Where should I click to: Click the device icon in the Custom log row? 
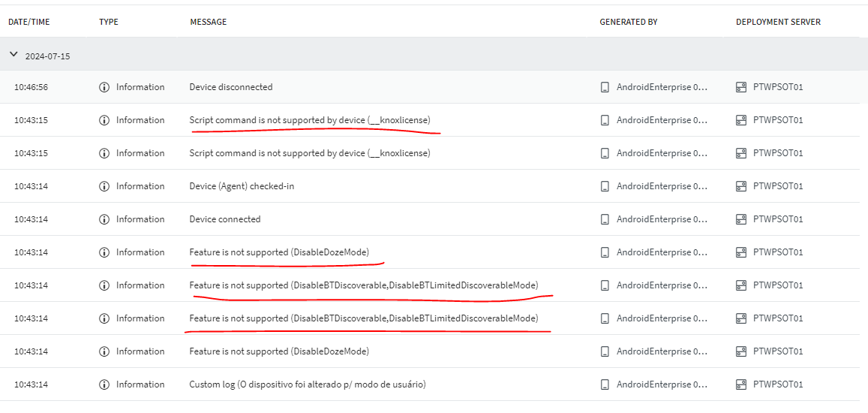[x=605, y=384]
